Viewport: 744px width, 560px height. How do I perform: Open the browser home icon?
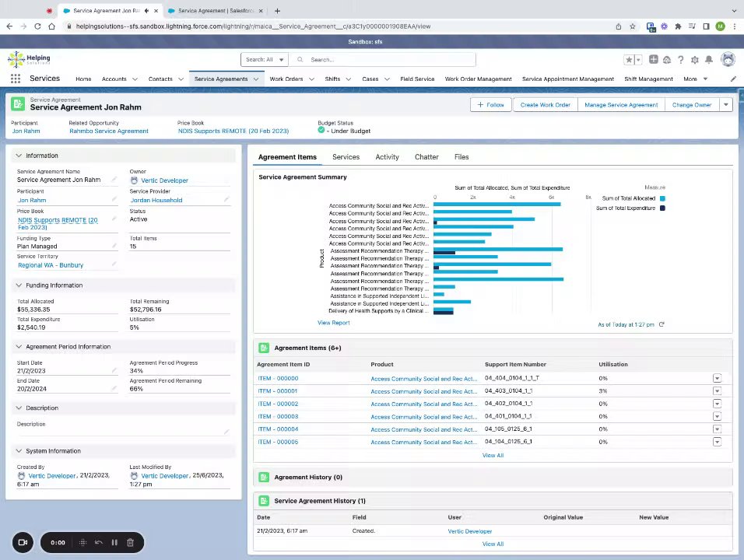tap(51, 26)
